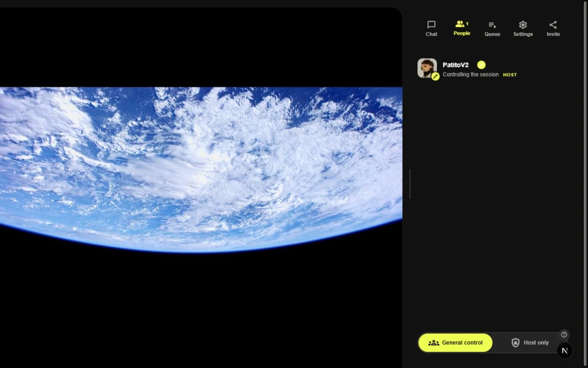Click the PatitoV2 username
Screen dimensions: 588x368
[x=455, y=65]
